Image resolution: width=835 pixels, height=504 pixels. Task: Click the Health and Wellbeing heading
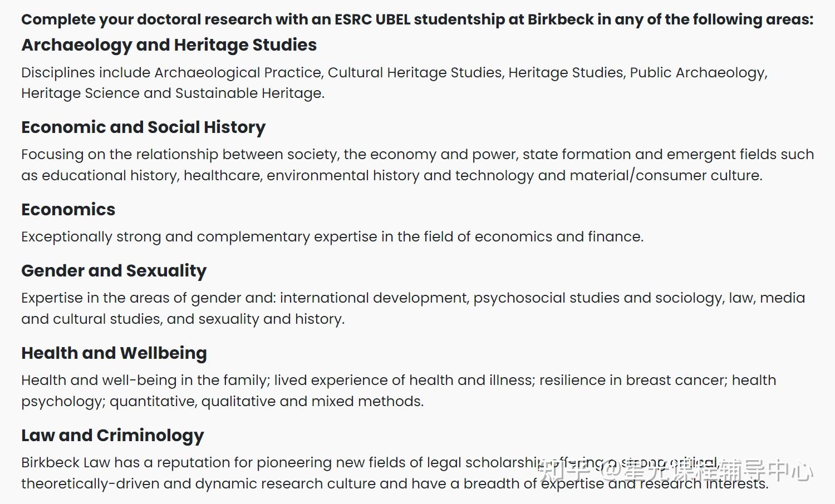[x=114, y=353]
